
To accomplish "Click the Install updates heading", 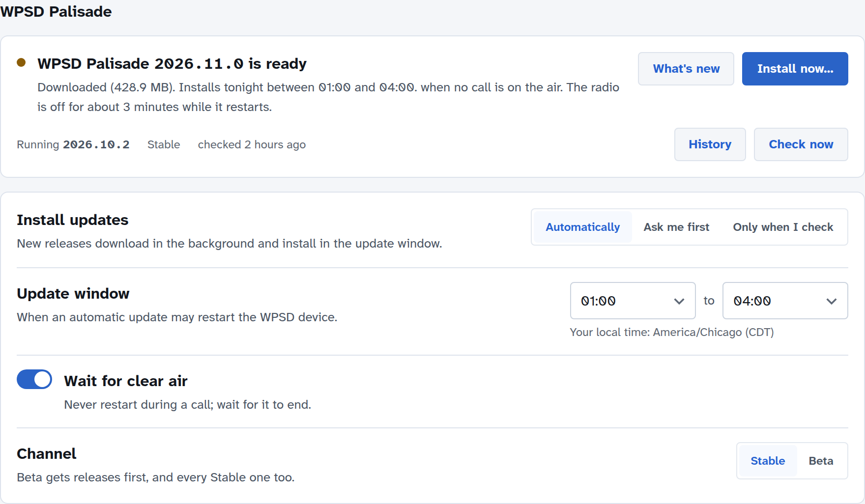I will (73, 220).
